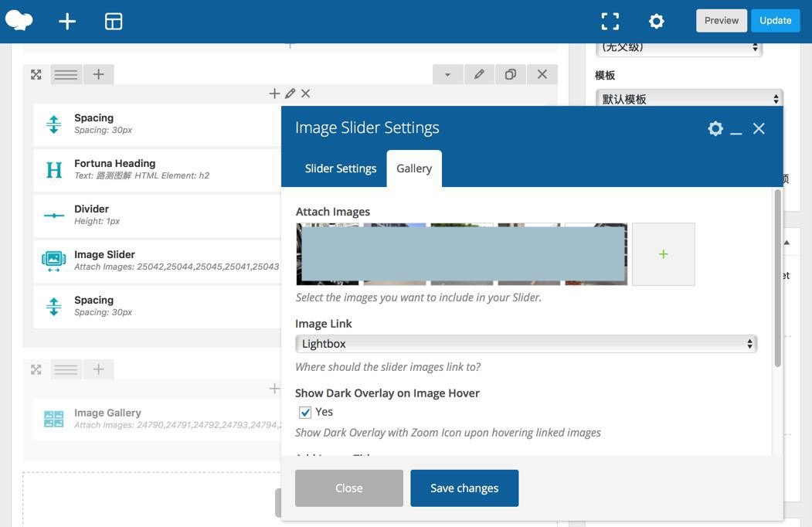The width and height of the screenshot is (812, 527).
Task: Click the Preview button
Action: (721, 21)
